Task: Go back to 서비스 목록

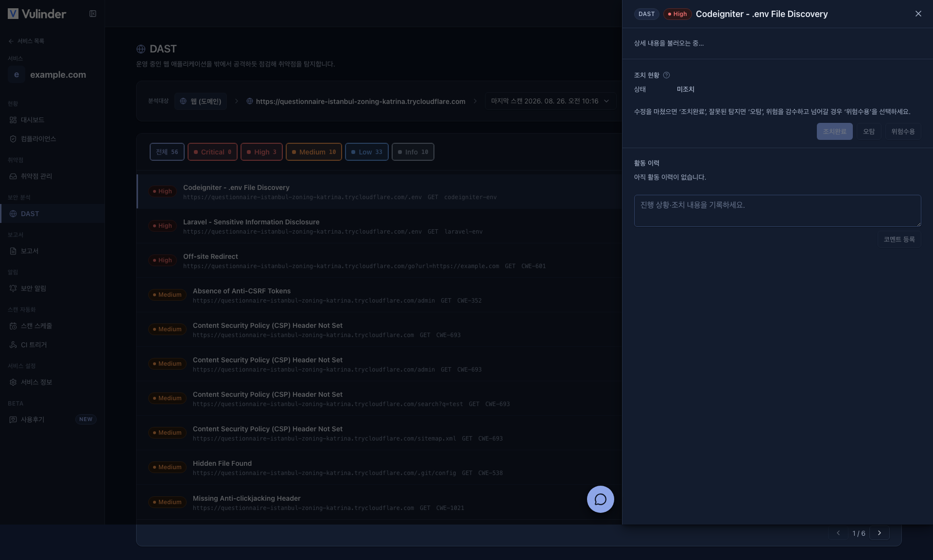Action: click(26, 41)
